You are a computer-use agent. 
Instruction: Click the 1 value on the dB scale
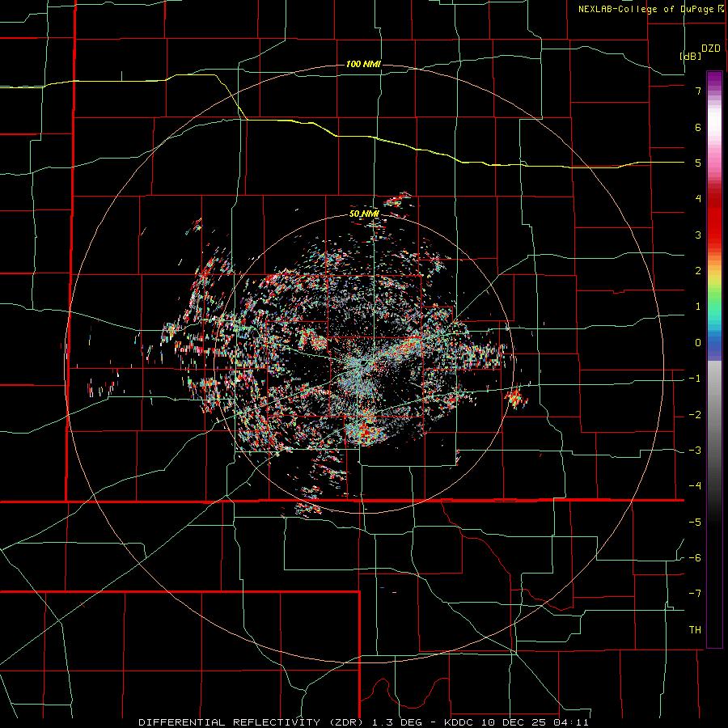pos(698,307)
